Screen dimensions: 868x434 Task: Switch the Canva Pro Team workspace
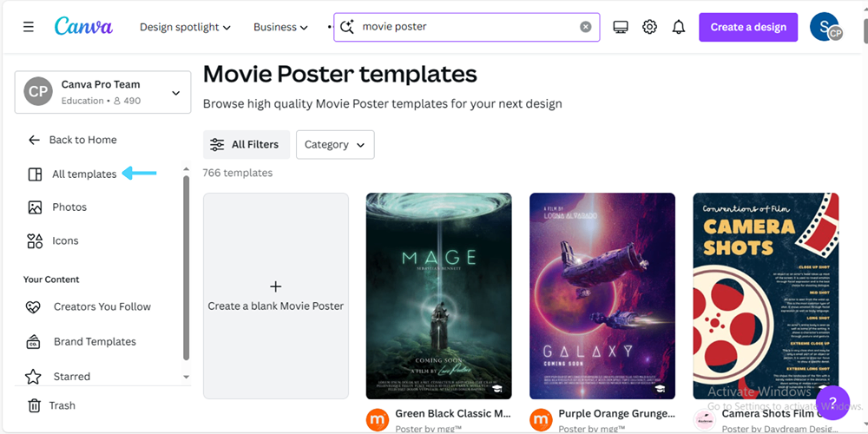coord(102,92)
